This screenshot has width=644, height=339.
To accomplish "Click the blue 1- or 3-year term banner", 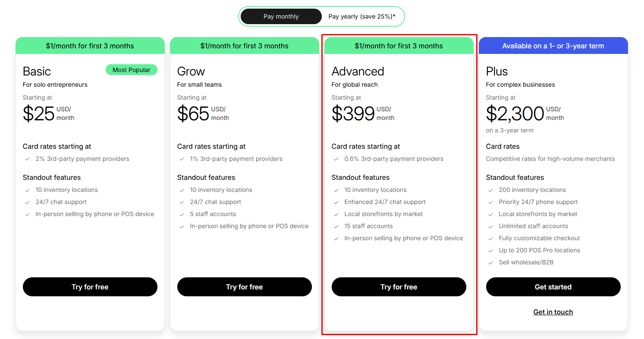I will click(553, 46).
